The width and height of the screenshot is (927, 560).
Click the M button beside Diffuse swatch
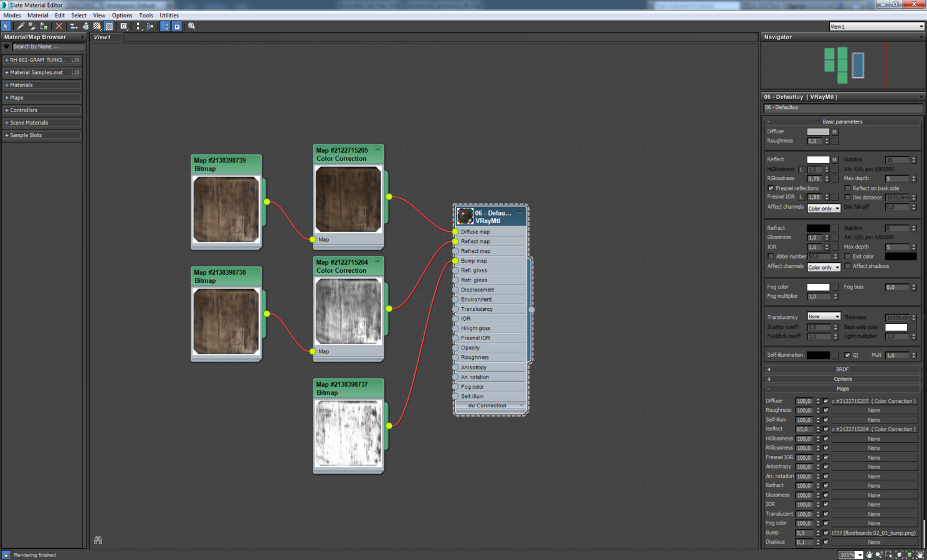834,132
